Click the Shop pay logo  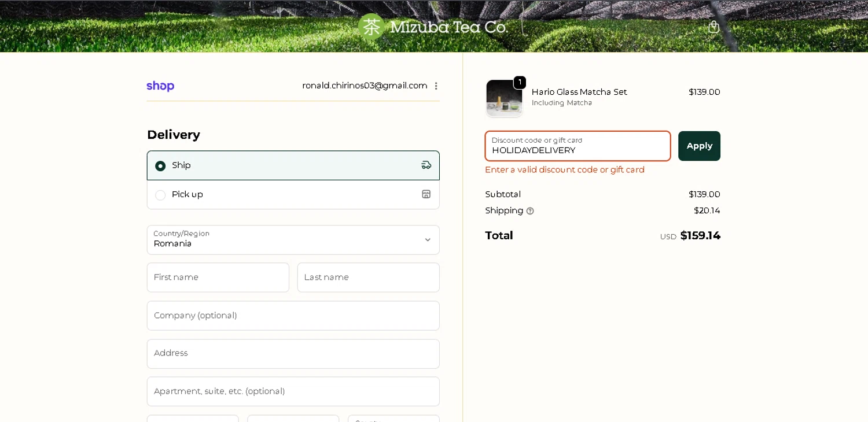coord(160,86)
